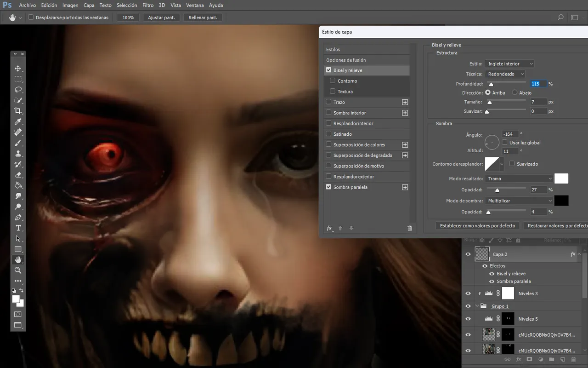Select the Spot Healing Brush tool

coord(18,132)
